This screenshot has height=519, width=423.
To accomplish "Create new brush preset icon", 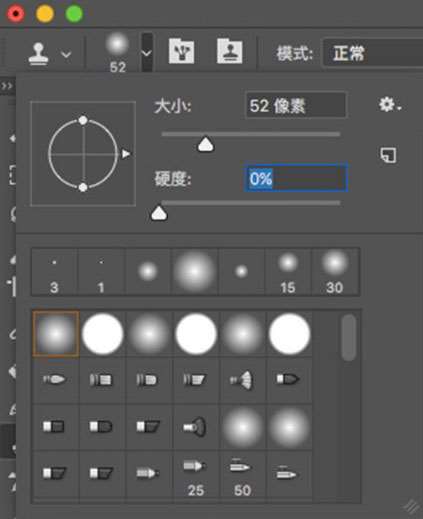I will (389, 155).
